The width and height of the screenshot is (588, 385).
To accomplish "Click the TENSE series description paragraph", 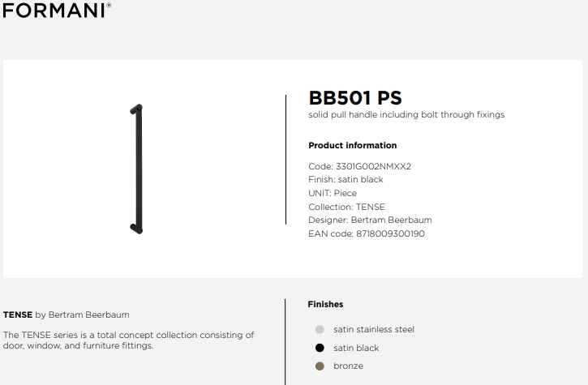I will (129, 340).
